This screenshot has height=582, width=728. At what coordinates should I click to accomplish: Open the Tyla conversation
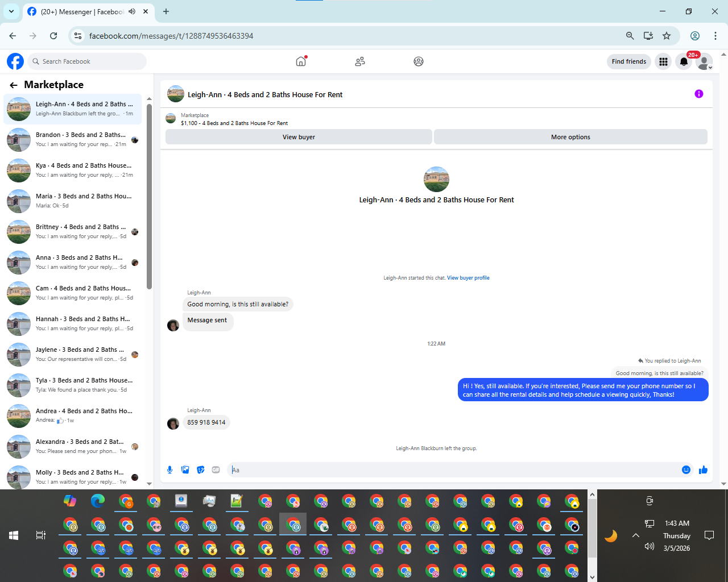(x=73, y=385)
